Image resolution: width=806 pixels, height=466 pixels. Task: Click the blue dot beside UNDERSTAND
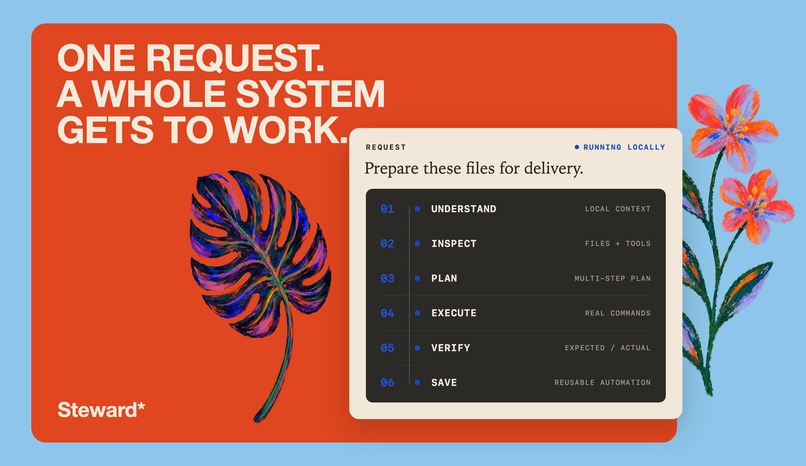tap(417, 209)
